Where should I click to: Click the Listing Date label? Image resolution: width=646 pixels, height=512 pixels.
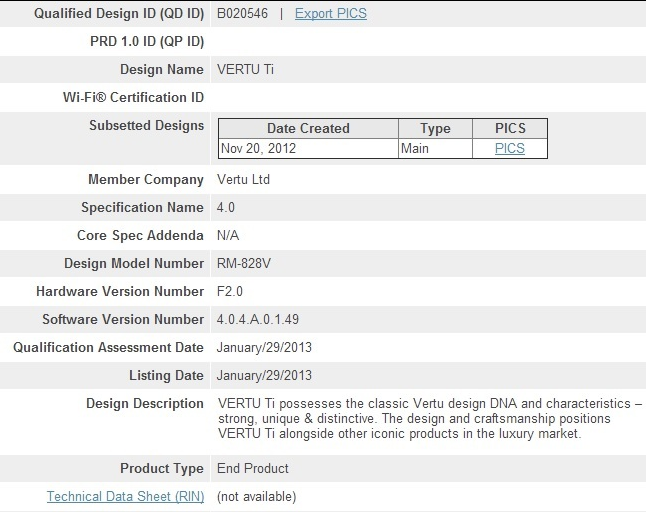(x=166, y=375)
